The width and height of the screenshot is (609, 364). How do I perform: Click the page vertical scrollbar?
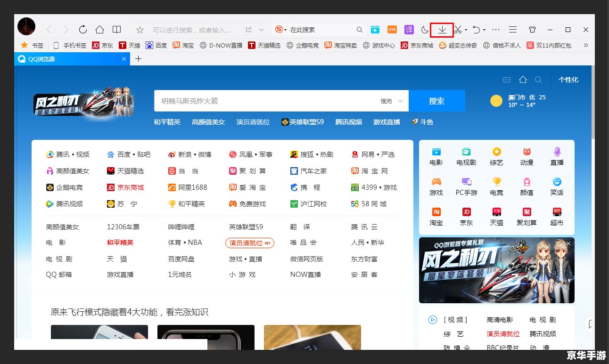(x=593, y=102)
